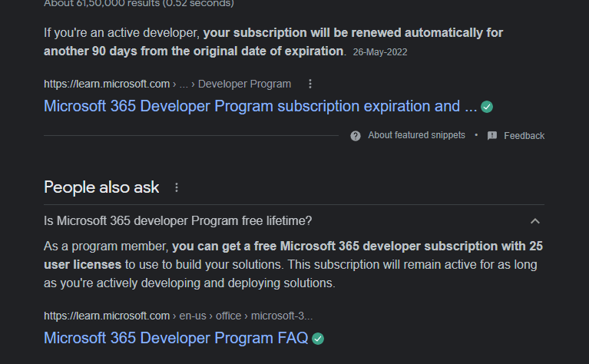Open Microsoft 365 Developer Program subscription expiration link
This screenshot has width=589, height=364.
pyautogui.click(x=260, y=106)
